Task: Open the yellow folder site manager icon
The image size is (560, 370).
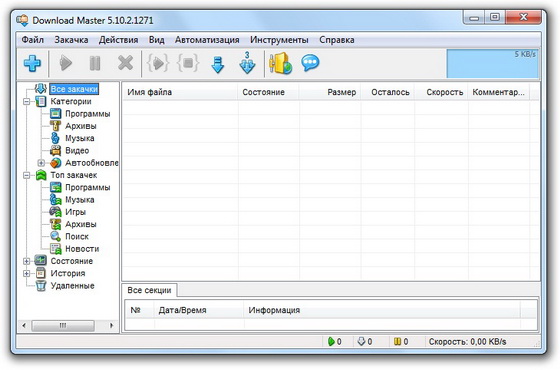Action: tap(281, 63)
